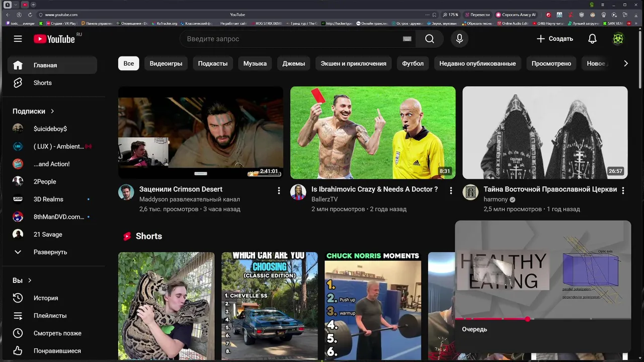
Task: Select the Видеоигры filter chip
Action: tap(166, 63)
